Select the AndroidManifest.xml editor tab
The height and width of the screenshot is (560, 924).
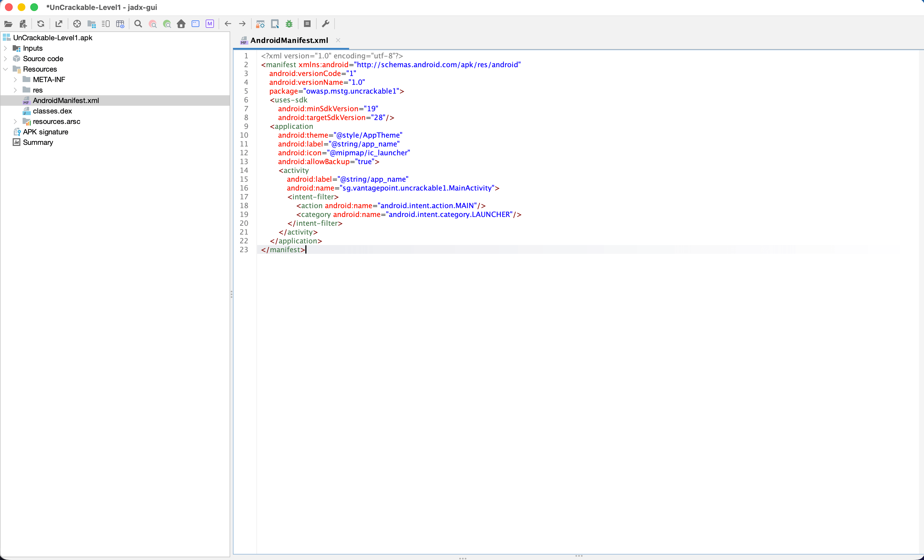[x=289, y=40]
